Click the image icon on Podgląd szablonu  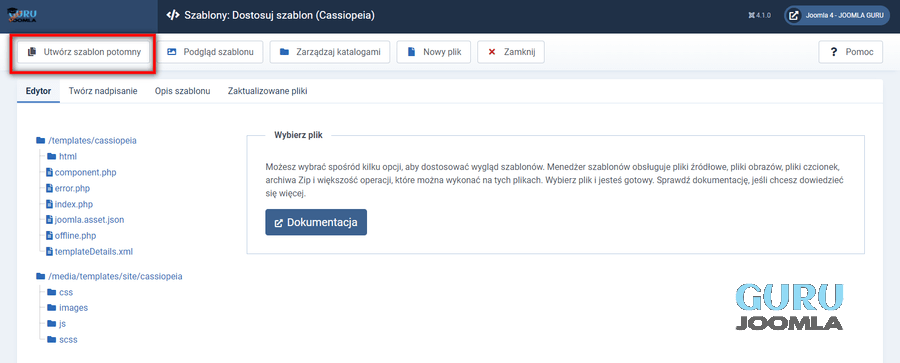click(172, 52)
